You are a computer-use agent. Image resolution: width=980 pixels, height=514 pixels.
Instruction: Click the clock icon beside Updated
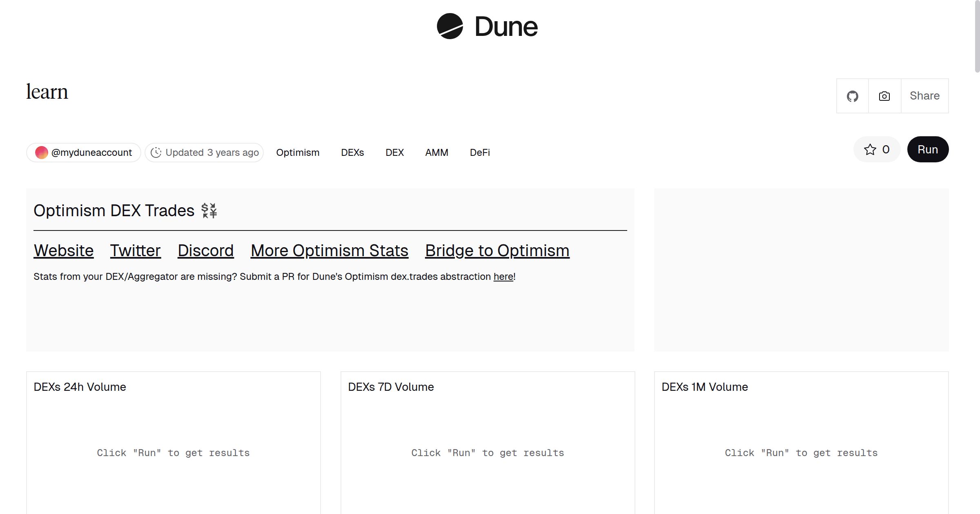tap(156, 153)
